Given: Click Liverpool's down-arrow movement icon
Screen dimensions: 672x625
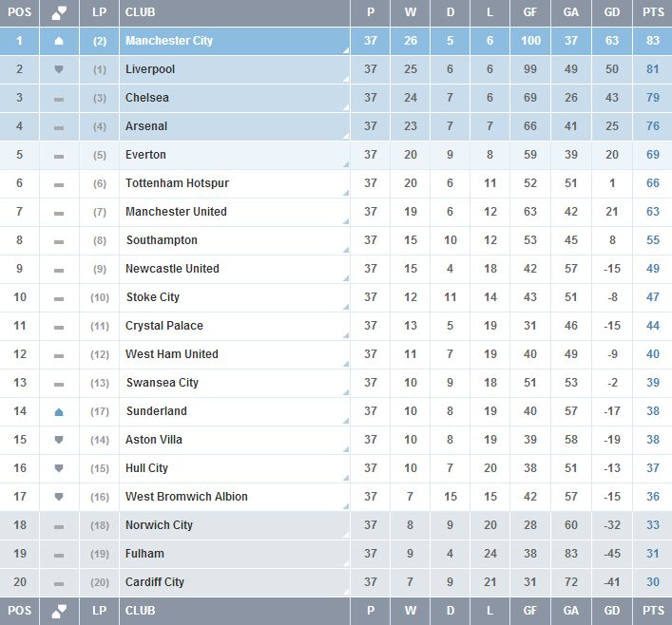Looking at the screenshot, I should tap(59, 69).
